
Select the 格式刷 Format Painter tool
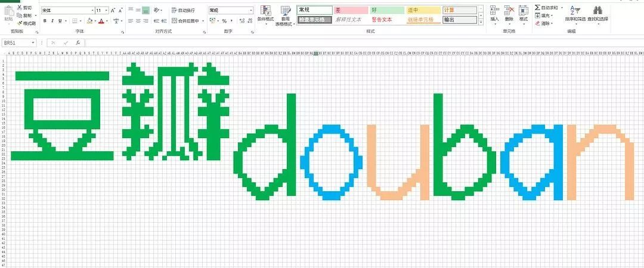tap(26, 23)
